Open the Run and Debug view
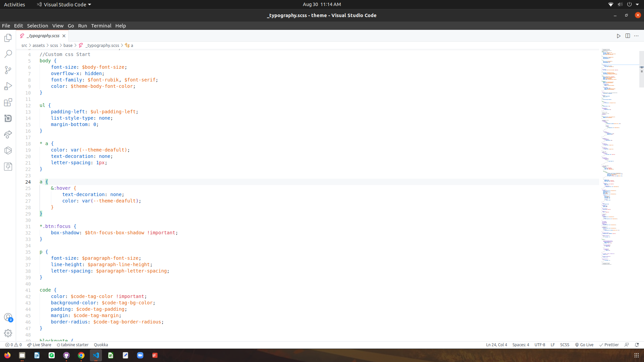Screen dimensions: 644x362 click(8, 86)
